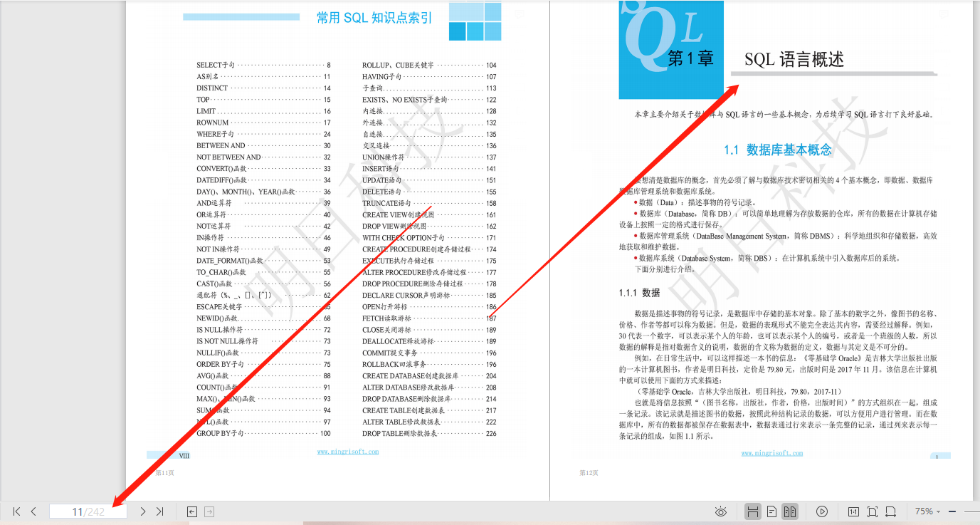Toggle eye protection mode icon
980x525 pixels.
[x=721, y=511]
